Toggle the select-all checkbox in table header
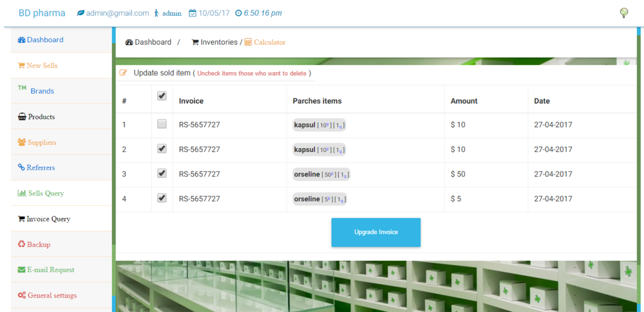Screen dimensions: 644x312 (x=162, y=96)
